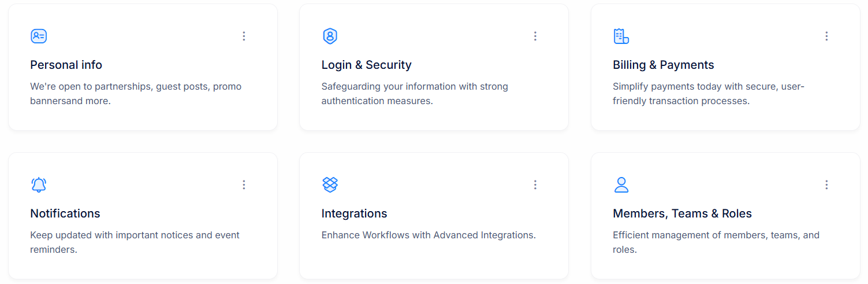Click the Login & Security shield icon
Image resolution: width=868 pixels, height=284 pixels.
[330, 36]
